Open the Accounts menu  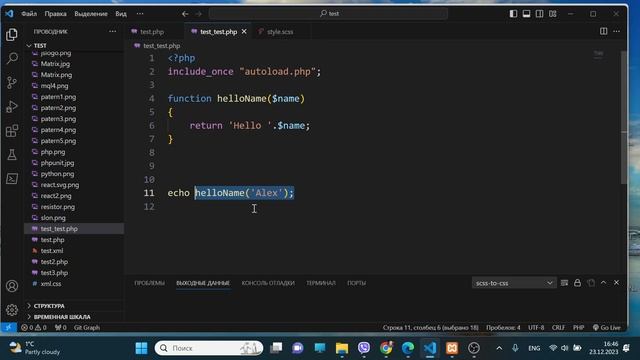pyautogui.click(x=12, y=286)
